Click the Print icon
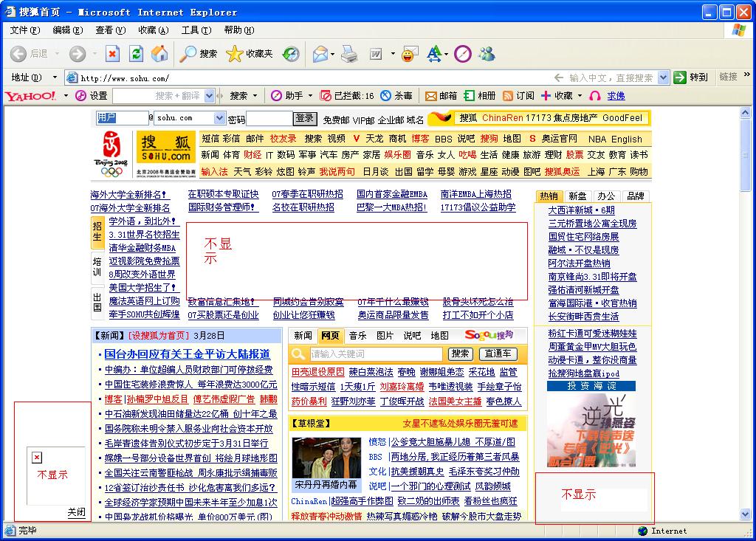 349,54
